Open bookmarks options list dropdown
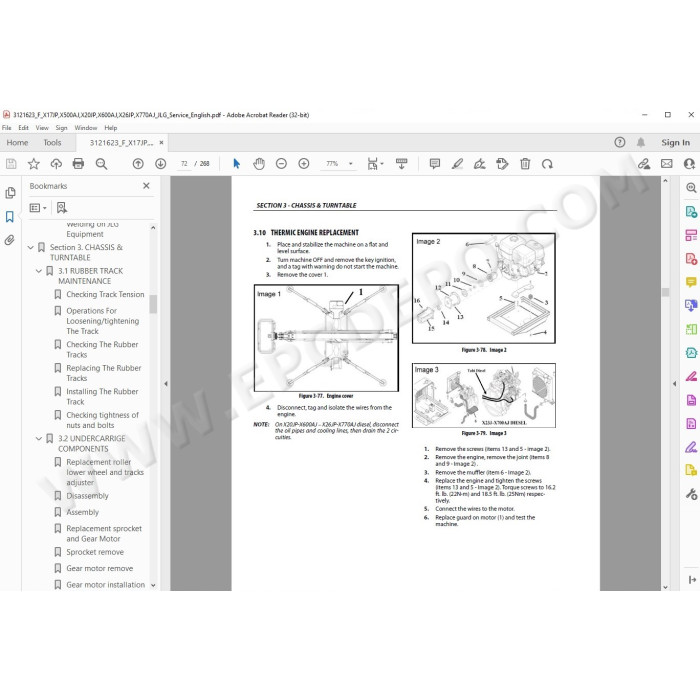This screenshot has height=700, width=700. click(x=38, y=208)
